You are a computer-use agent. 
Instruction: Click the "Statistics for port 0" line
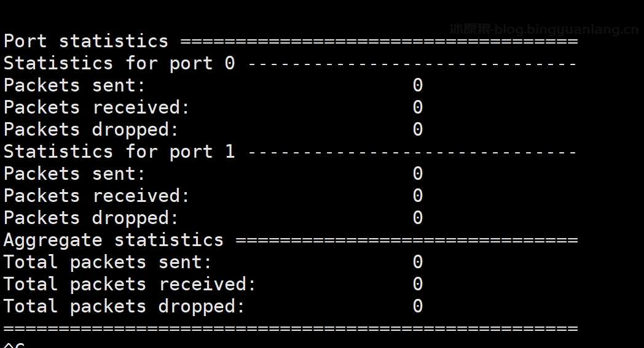click(x=119, y=63)
